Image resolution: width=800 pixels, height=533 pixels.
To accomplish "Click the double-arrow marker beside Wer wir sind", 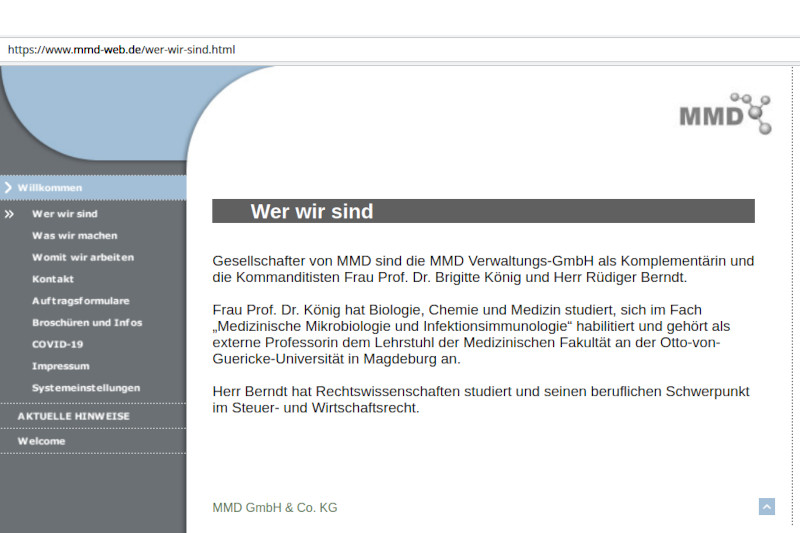I will click(9, 214).
